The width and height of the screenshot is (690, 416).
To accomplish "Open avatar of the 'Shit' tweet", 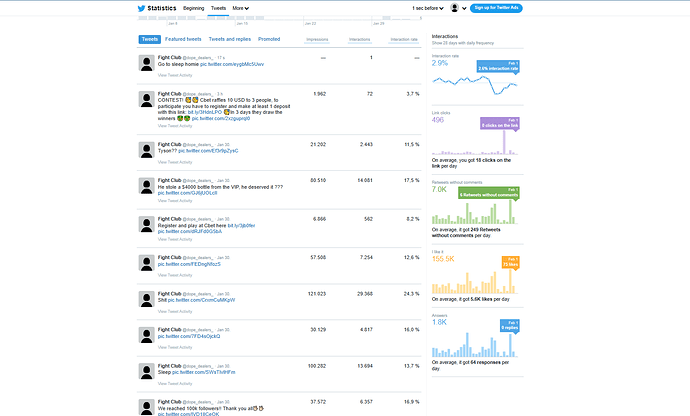I will [x=147, y=299].
